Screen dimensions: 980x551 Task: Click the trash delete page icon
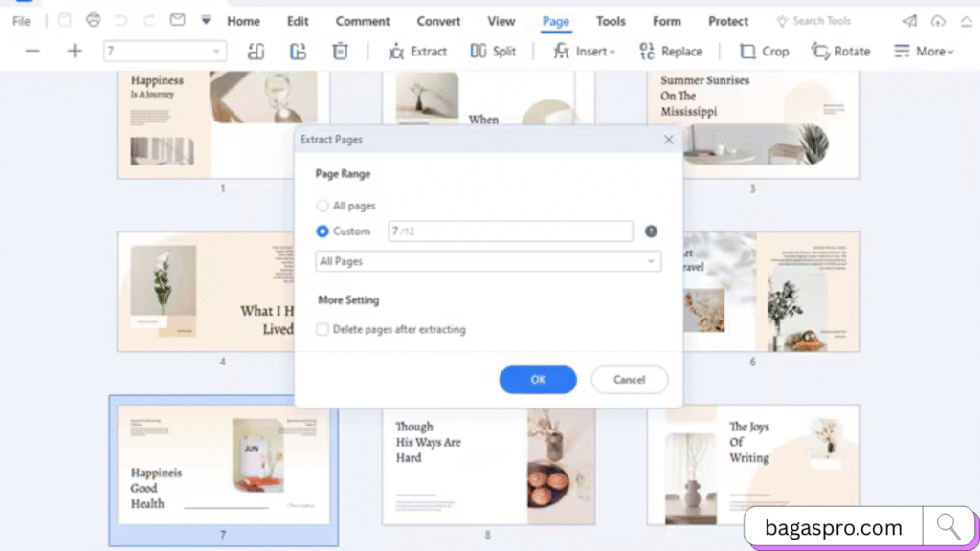pos(341,52)
